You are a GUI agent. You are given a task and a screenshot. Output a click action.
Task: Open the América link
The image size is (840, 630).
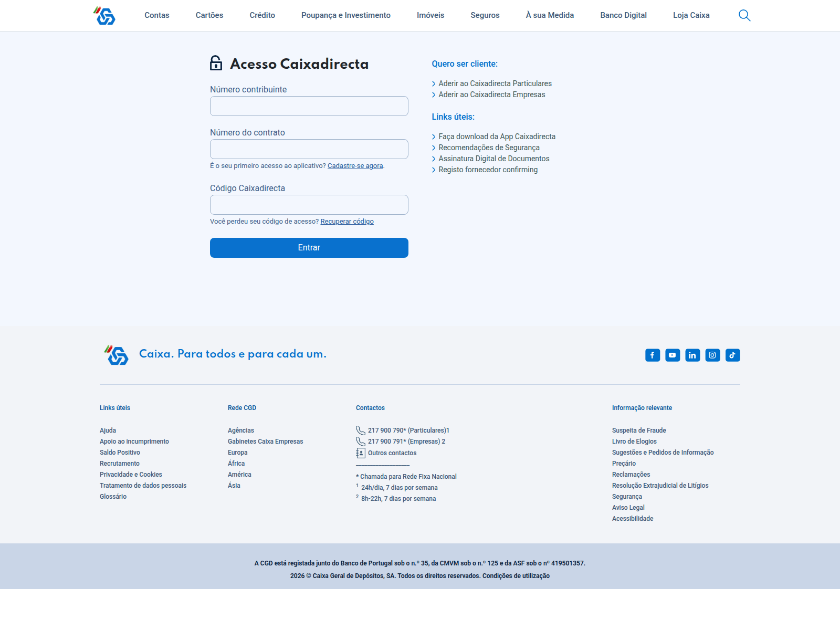coord(240,475)
